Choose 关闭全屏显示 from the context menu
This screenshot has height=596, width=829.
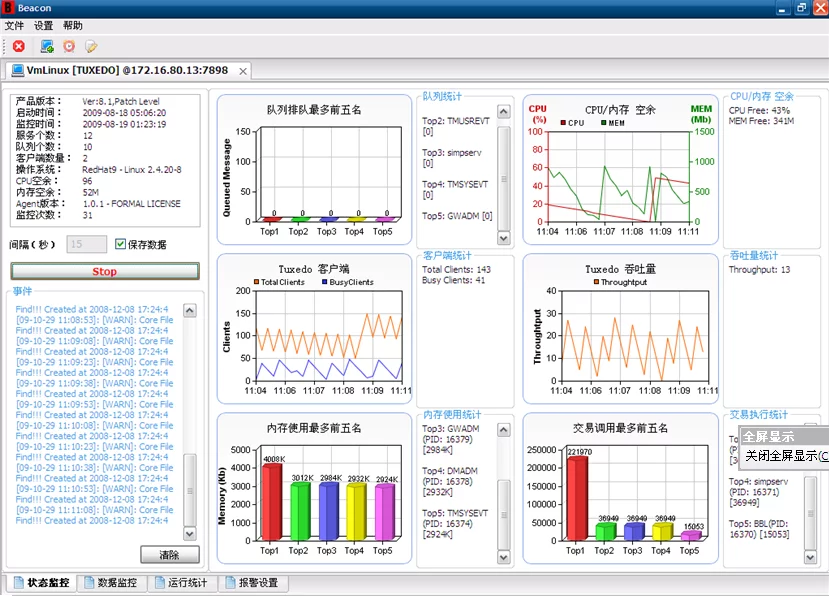784,455
